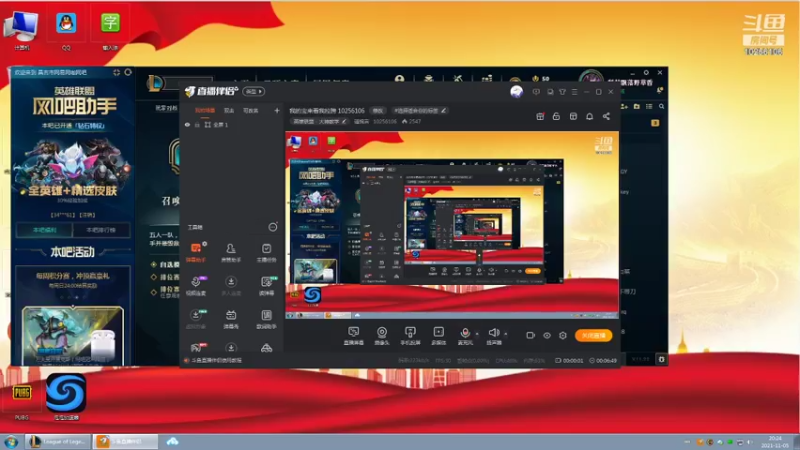Image resolution: width=800 pixels, height=450 pixels.
Task: Click the tag selection label with pencil
Action: pos(419,110)
